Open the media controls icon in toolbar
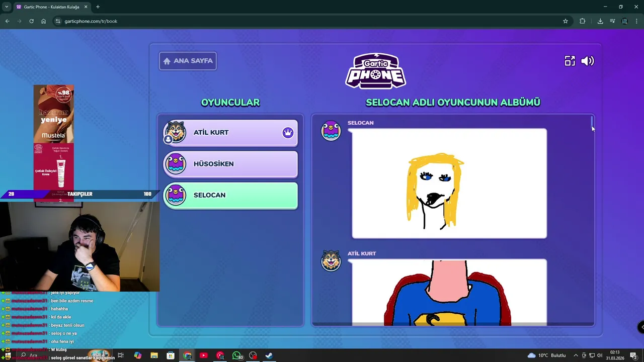Screen dimensions: 644x362 click(612, 21)
